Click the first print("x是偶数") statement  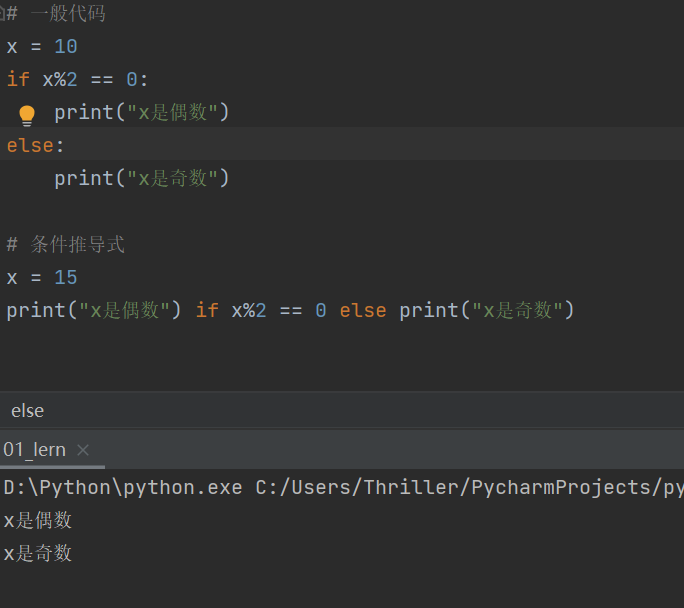pyautogui.click(x=141, y=113)
